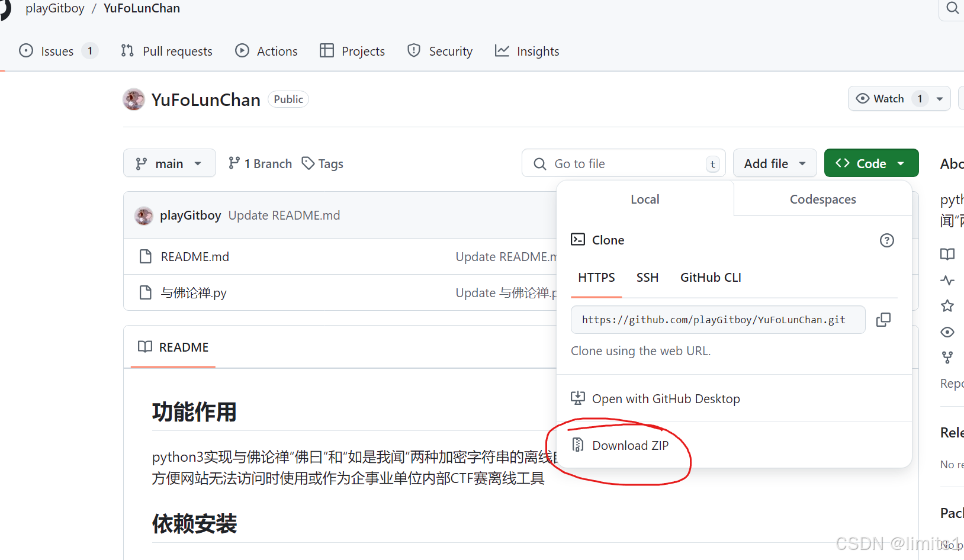The image size is (964, 560).
Task: Click the star icon in the About sidebar
Action: click(947, 305)
